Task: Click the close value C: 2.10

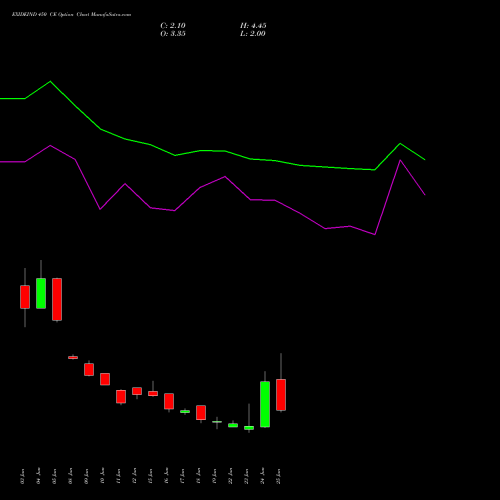Action: (x=173, y=26)
